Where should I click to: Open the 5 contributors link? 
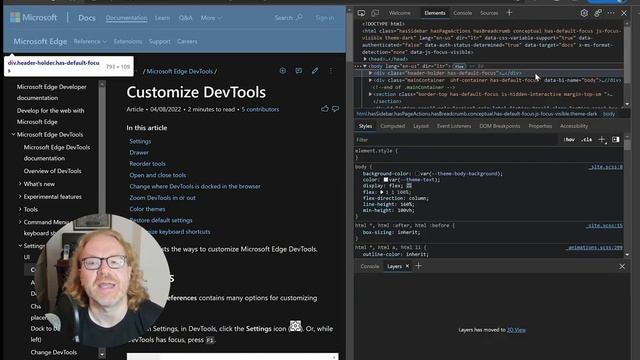coord(260,109)
